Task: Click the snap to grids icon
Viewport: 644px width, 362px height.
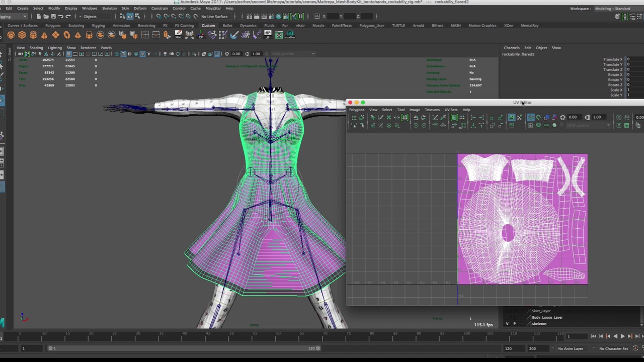Action: pyautogui.click(x=159, y=16)
